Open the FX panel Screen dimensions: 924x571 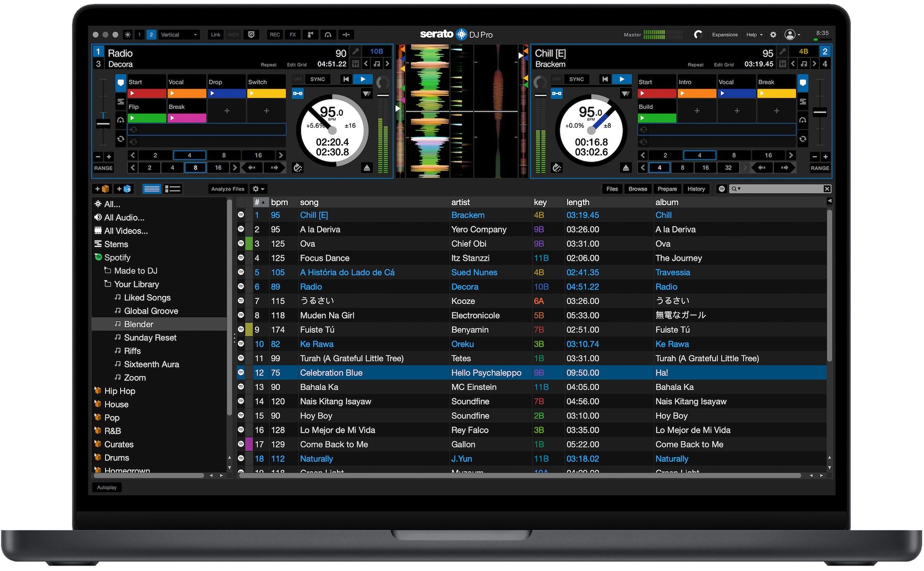pos(293,35)
